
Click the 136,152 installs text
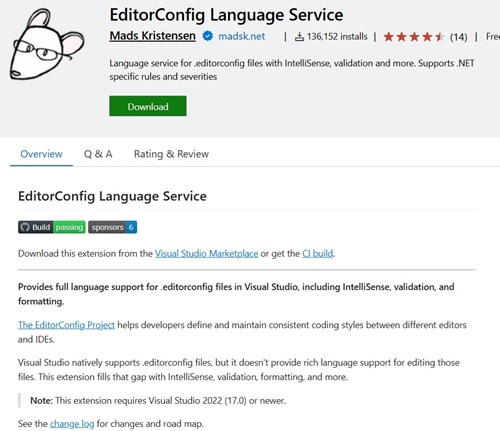337,37
